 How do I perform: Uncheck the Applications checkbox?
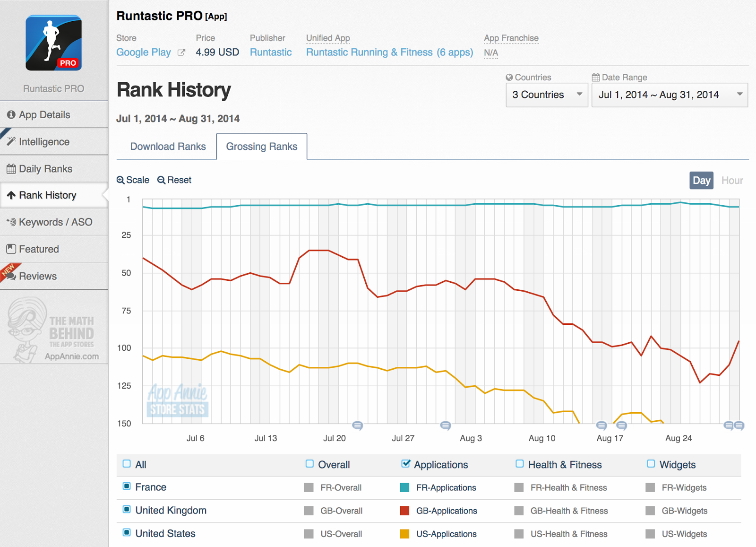coord(405,464)
